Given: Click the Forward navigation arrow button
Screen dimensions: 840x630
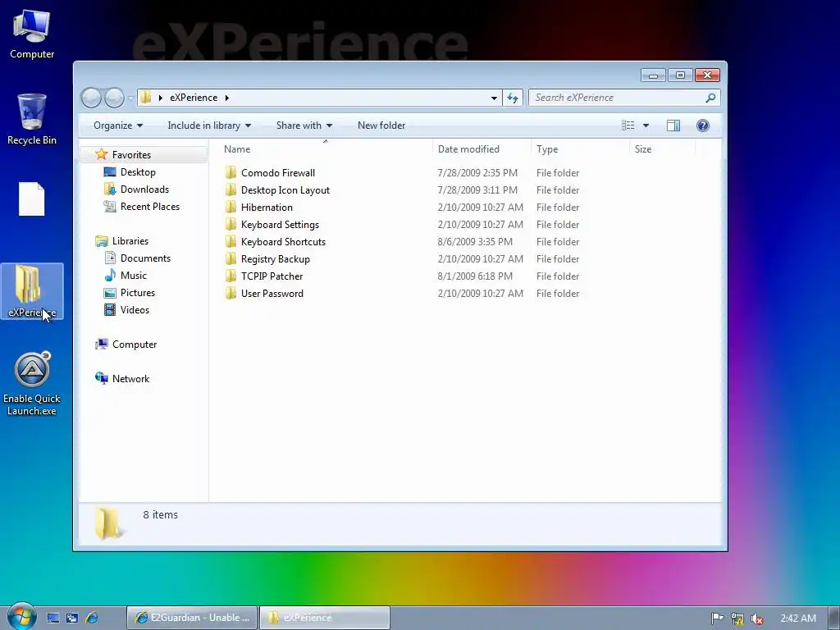Looking at the screenshot, I should click(x=114, y=98).
